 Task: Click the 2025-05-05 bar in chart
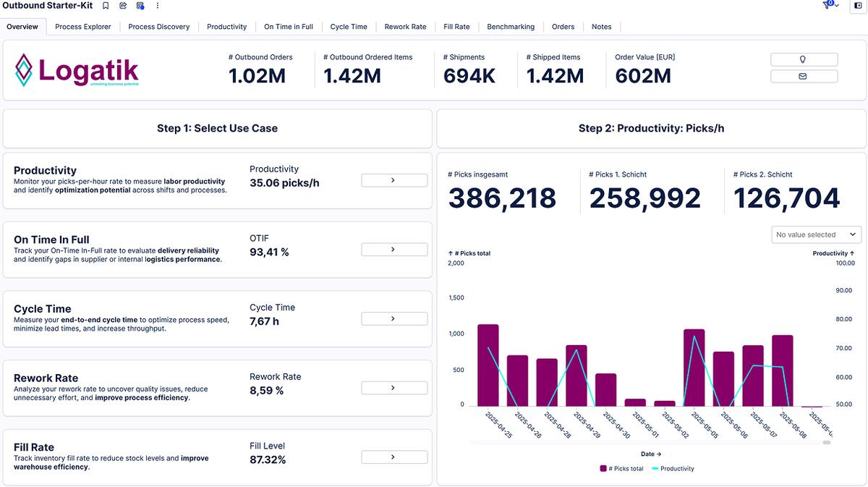(x=694, y=368)
